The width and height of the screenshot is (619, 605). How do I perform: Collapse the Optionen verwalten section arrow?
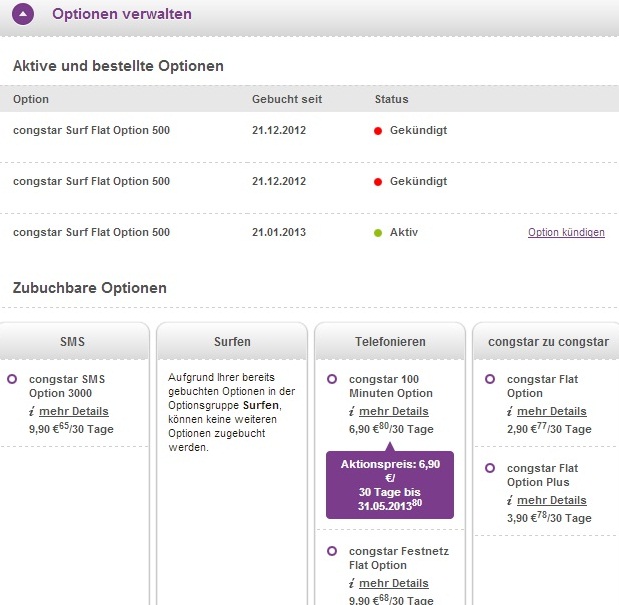click(x=25, y=14)
